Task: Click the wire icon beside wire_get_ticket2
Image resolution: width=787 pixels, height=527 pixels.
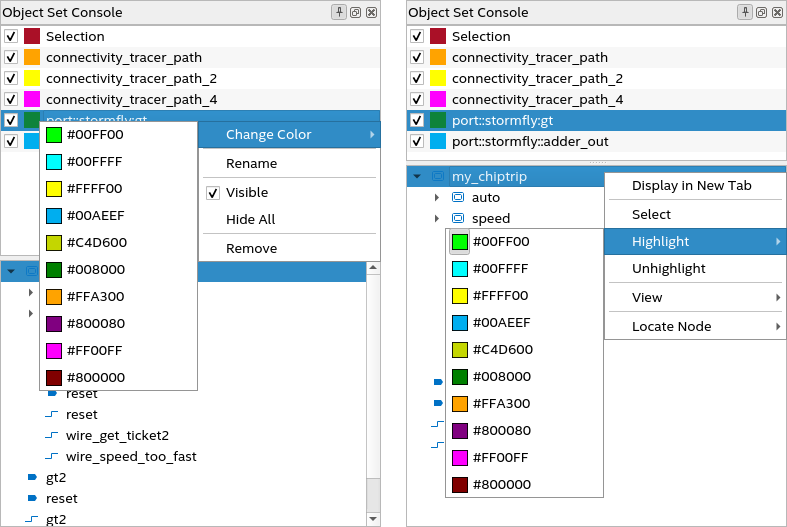Action: coord(52,435)
